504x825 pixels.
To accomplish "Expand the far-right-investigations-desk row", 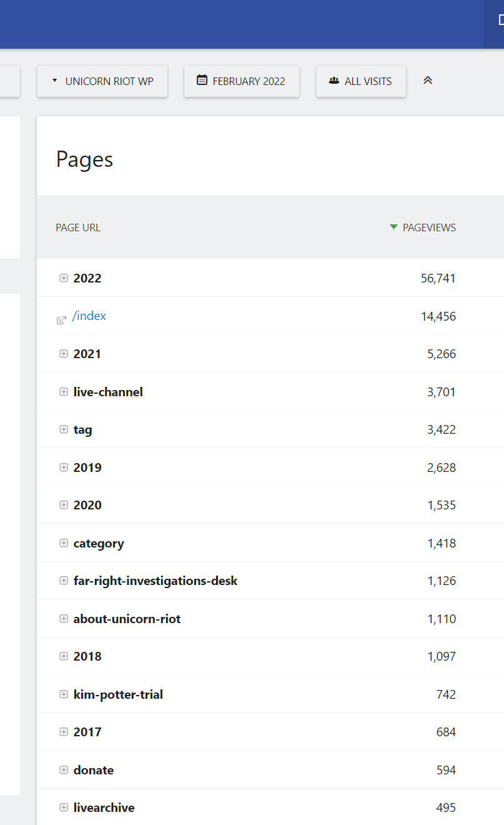I will (x=64, y=581).
